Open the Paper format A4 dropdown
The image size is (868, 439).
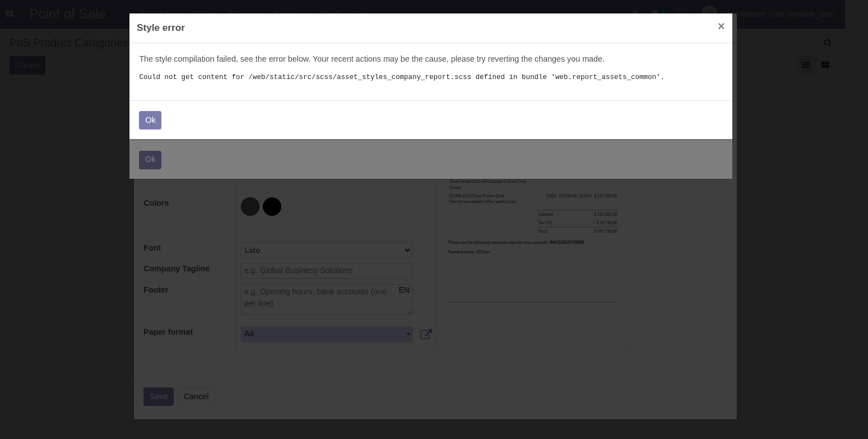(327, 334)
